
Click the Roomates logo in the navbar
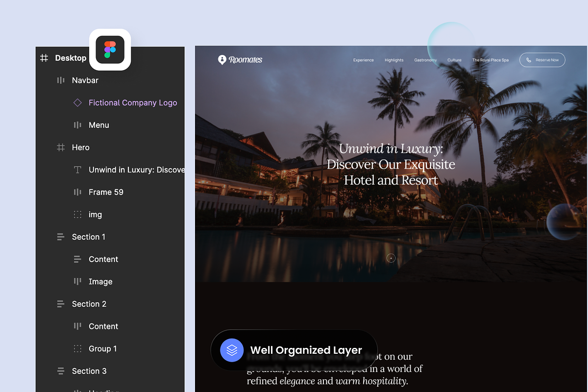240,60
